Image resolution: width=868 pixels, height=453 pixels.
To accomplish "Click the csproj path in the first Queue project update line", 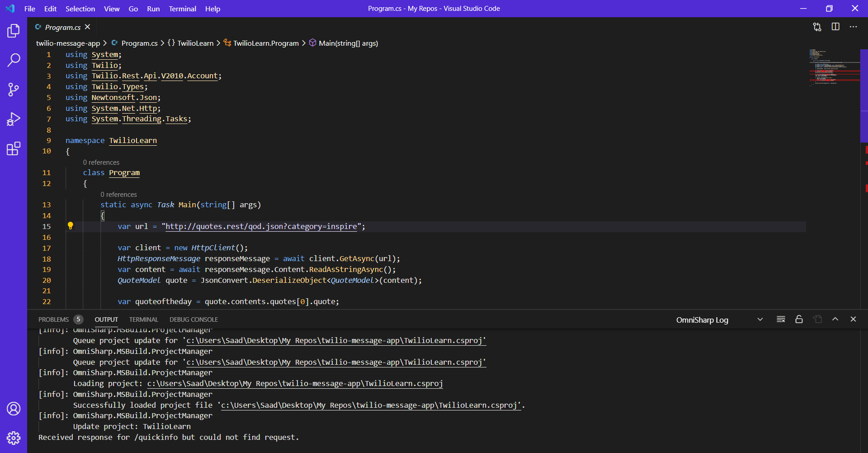I will (x=336, y=341).
